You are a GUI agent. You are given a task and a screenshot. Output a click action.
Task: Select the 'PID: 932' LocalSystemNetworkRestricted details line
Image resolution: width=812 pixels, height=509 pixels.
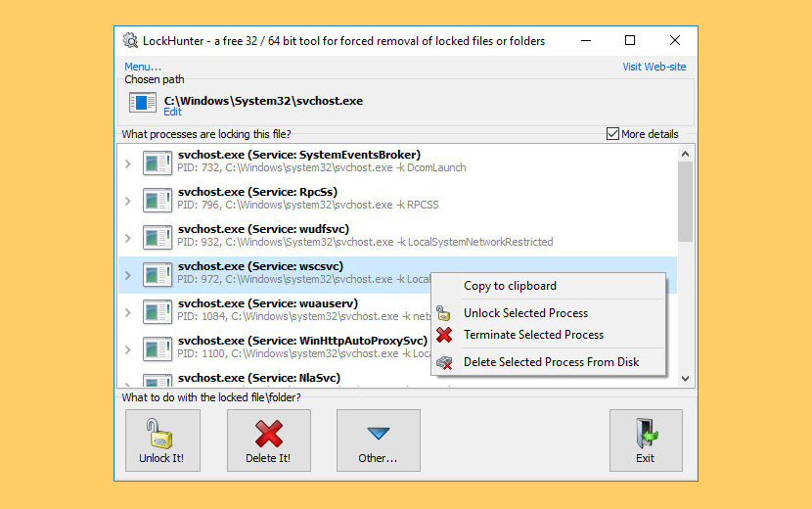point(365,242)
